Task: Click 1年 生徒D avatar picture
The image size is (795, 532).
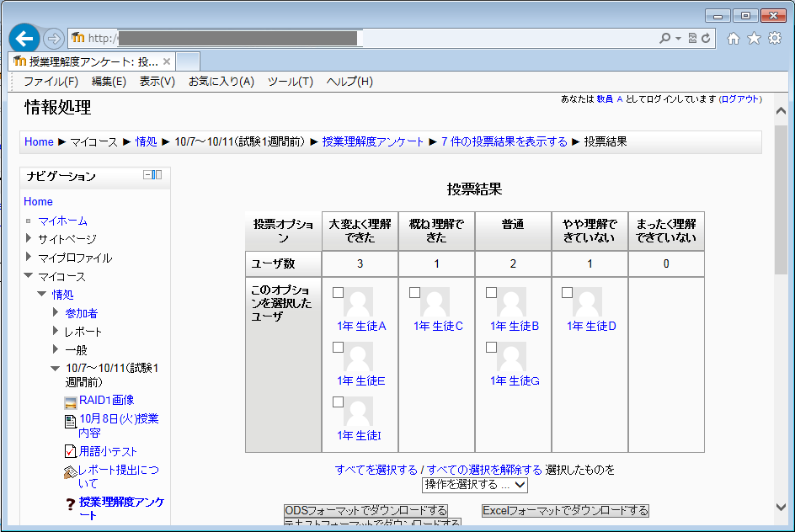Action: coord(587,302)
